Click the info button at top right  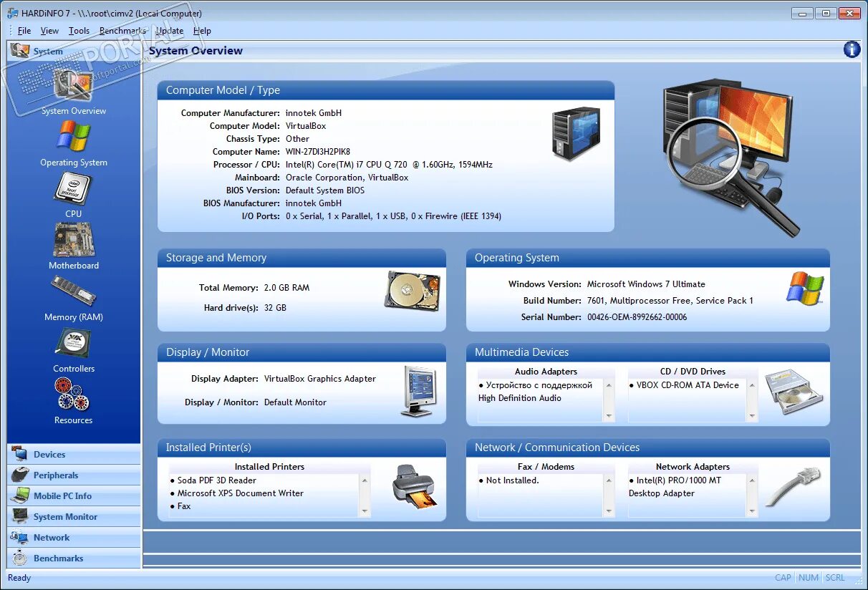[x=851, y=49]
